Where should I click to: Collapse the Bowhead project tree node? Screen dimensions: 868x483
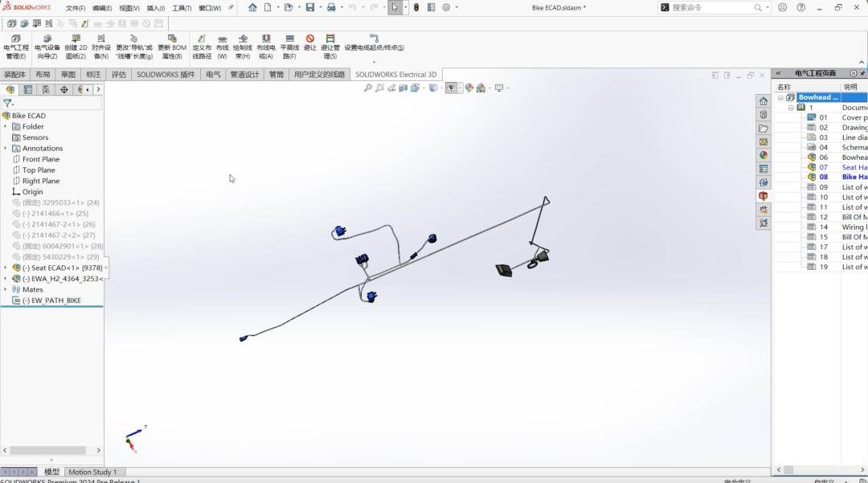[x=780, y=97]
